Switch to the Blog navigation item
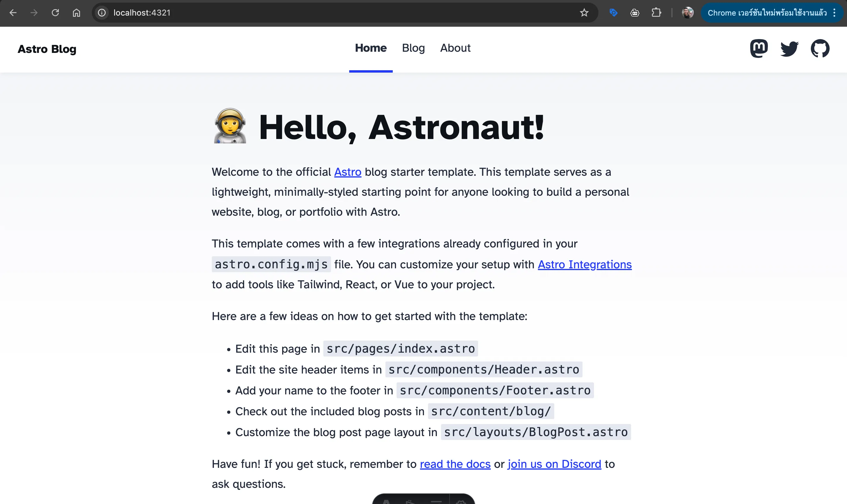Image resolution: width=847 pixels, height=504 pixels. [413, 48]
